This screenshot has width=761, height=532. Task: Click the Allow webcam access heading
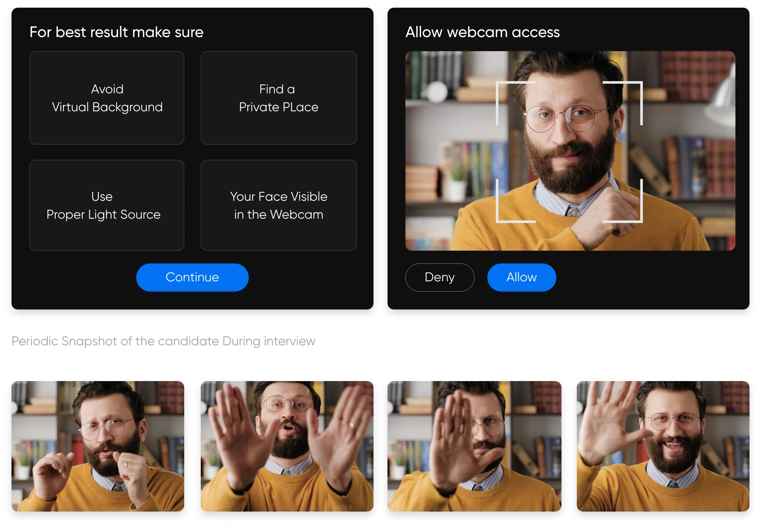[x=482, y=32]
